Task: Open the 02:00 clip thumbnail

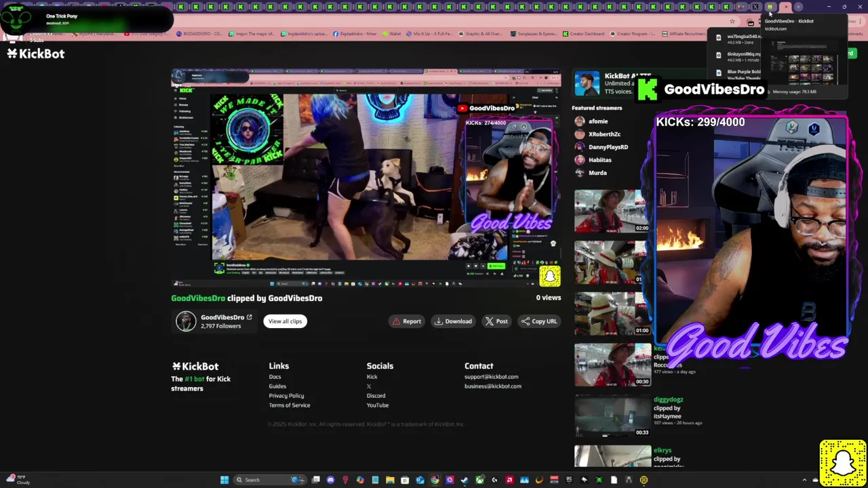Action: point(612,211)
